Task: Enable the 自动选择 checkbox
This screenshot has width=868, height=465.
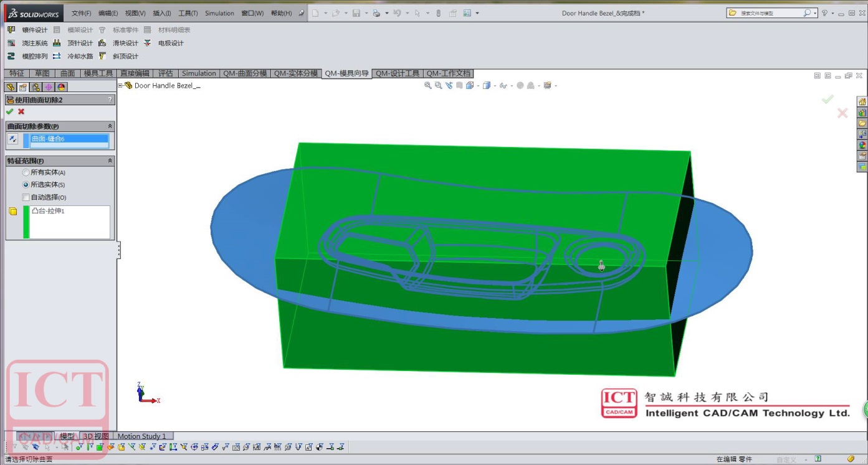Action: [26, 197]
